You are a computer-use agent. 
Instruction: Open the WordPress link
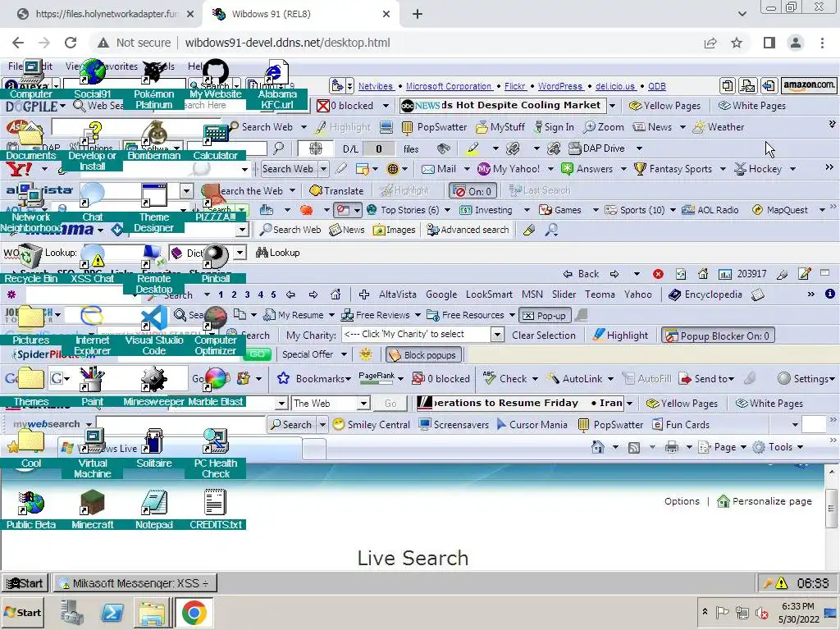pyautogui.click(x=559, y=86)
